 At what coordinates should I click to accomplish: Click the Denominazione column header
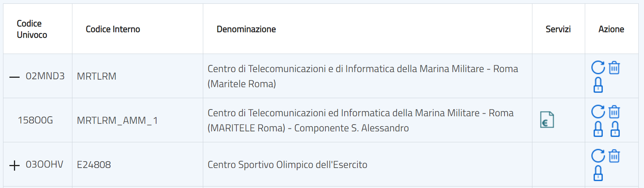[246, 29]
